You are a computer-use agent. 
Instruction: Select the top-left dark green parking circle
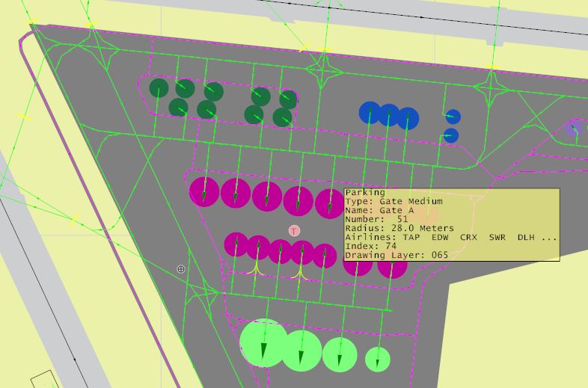click(x=159, y=88)
